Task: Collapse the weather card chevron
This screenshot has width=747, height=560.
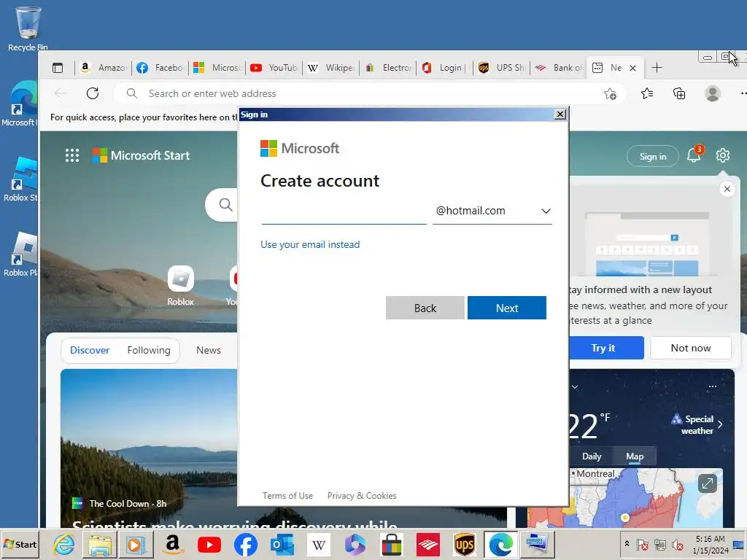Action: click(x=575, y=386)
